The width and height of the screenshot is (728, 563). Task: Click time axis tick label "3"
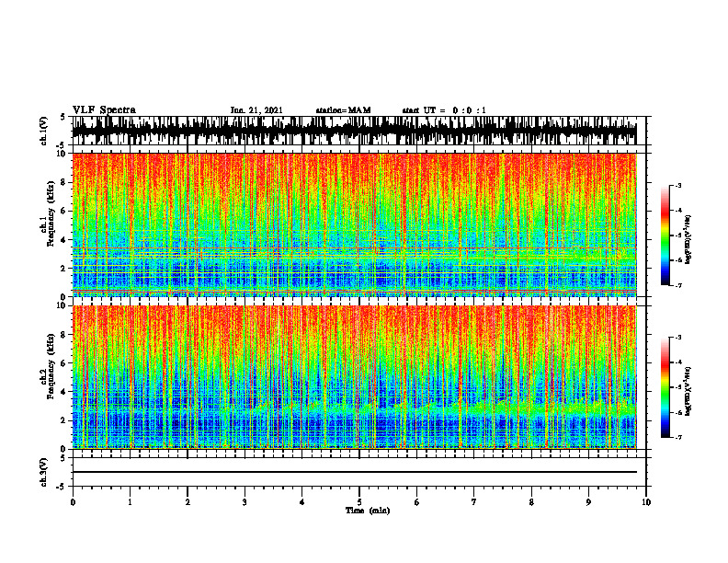[245, 502]
